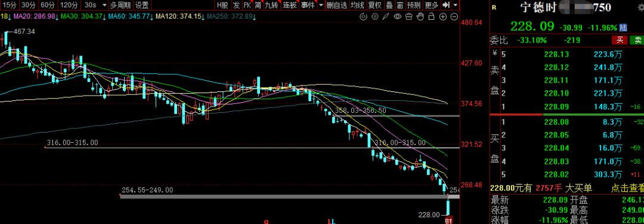Zoom in with the plus circle icon
644x224 pixels.
[x=442, y=17]
